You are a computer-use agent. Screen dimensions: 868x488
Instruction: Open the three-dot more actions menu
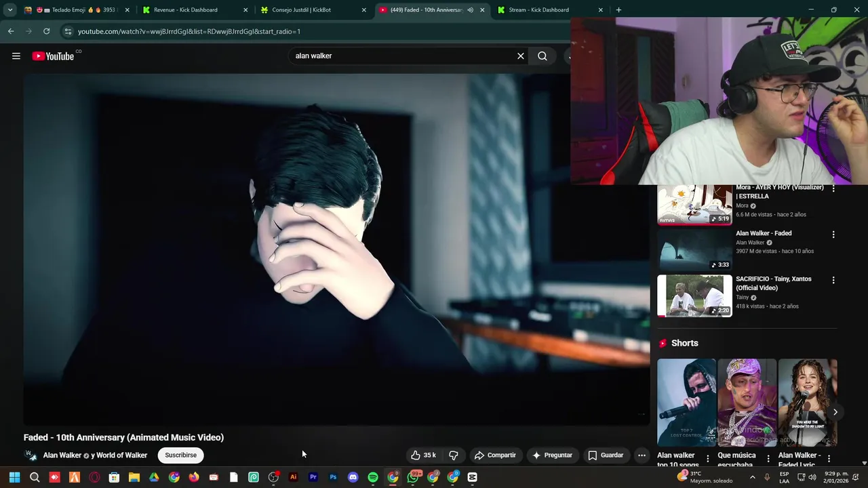tap(642, 455)
